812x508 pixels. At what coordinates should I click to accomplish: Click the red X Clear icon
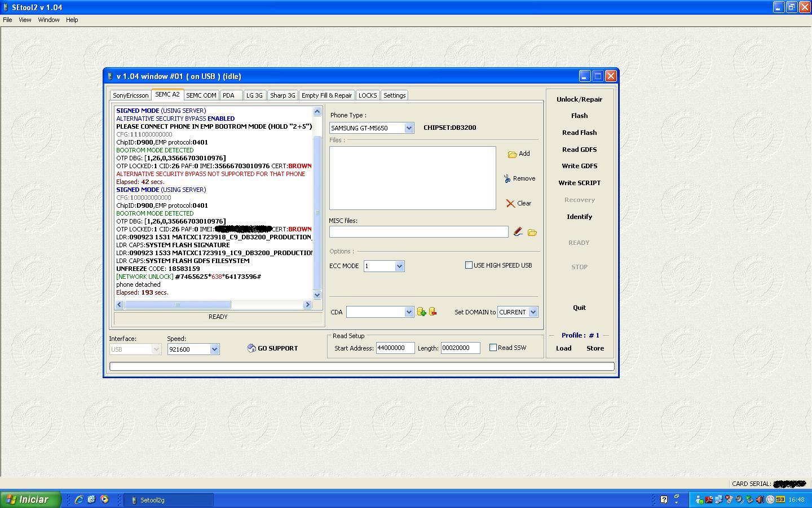coord(510,203)
